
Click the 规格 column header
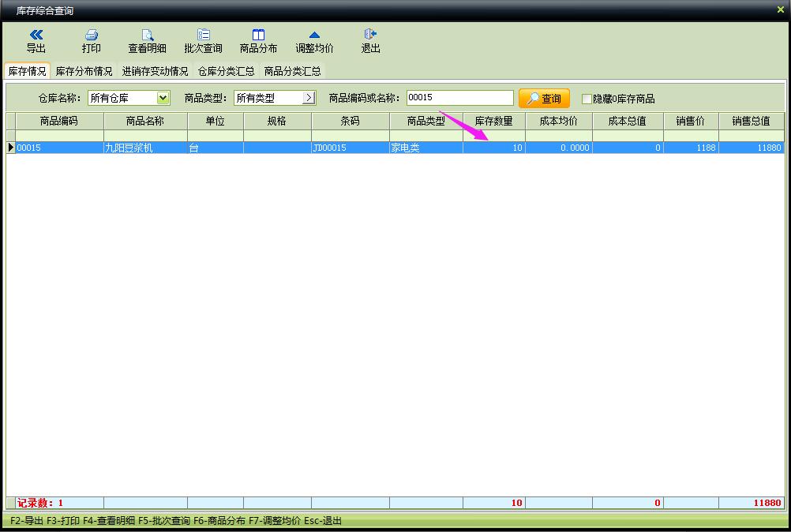coord(277,121)
